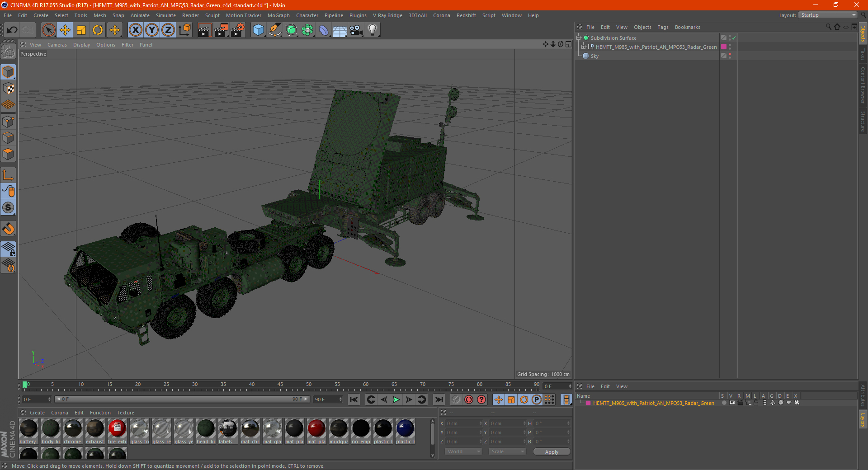Switch to Points mode
The image size is (868, 470).
[9, 122]
